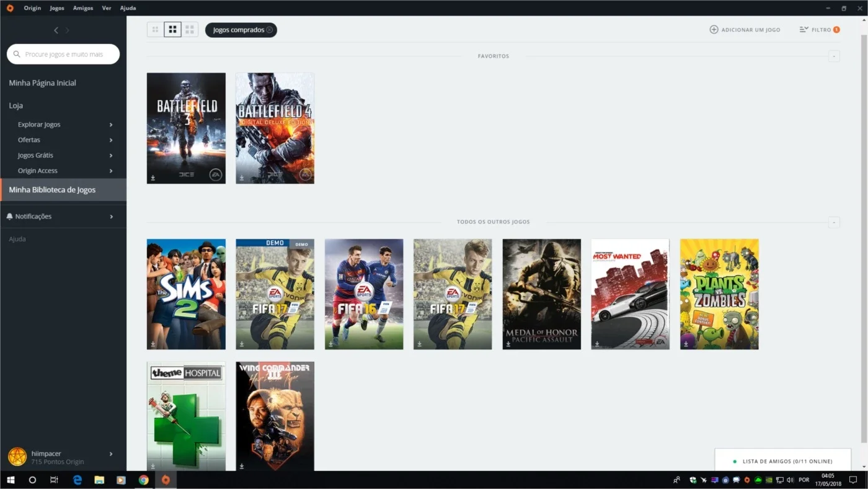Image resolution: width=868 pixels, height=489 pixels.
Task: Open the Theme Hospital game tile
Action: pyautogui.click(x=186, y=416)
